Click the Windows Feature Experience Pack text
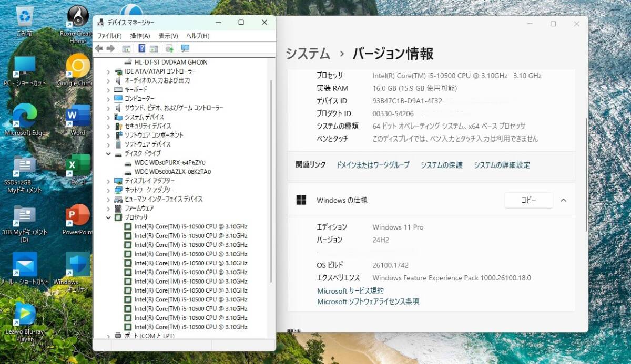 452,278
